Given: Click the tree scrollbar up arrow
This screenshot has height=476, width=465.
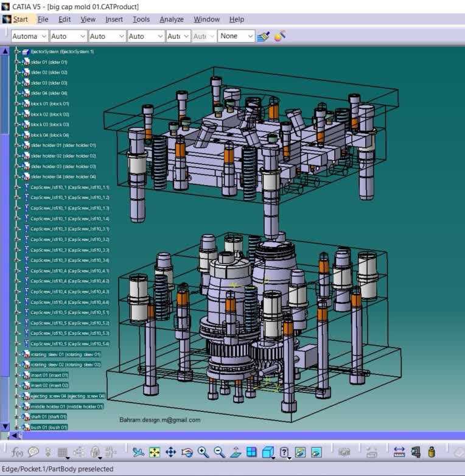Looking at the screenshot, I should [x=5, y=51].
